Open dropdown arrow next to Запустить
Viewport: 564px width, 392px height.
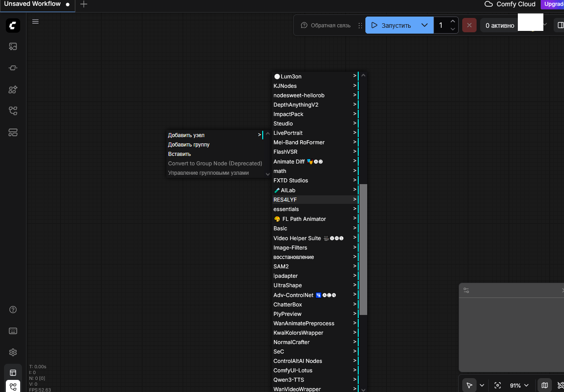[424, 25]
